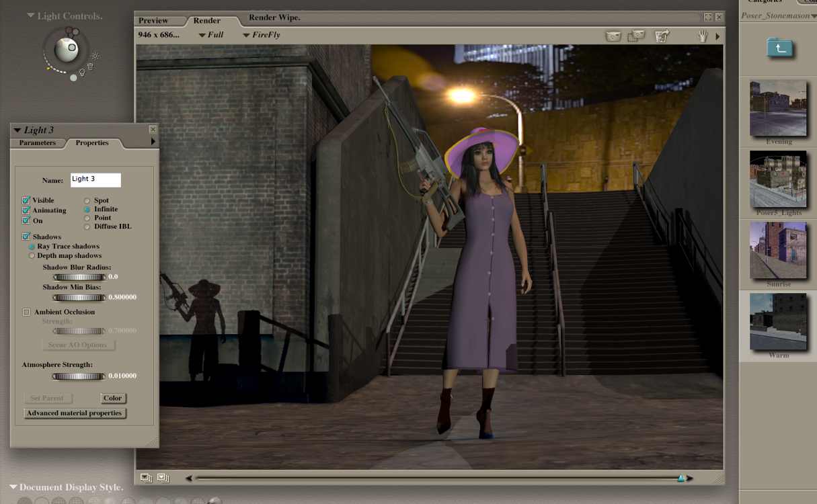Click the create light bulb icon
Image resolution: width=817 pixels, height=504 pixels.
click(x=82, y=72)
